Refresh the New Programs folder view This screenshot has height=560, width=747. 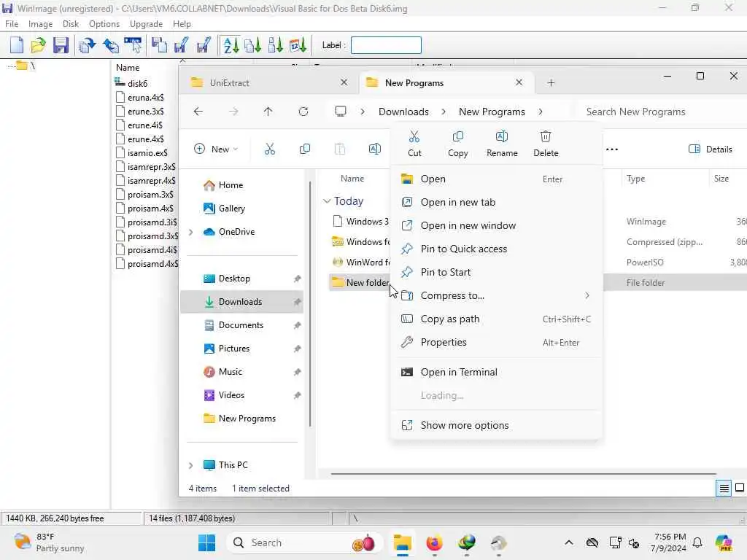pyautogui.click(x=303, y=112)
